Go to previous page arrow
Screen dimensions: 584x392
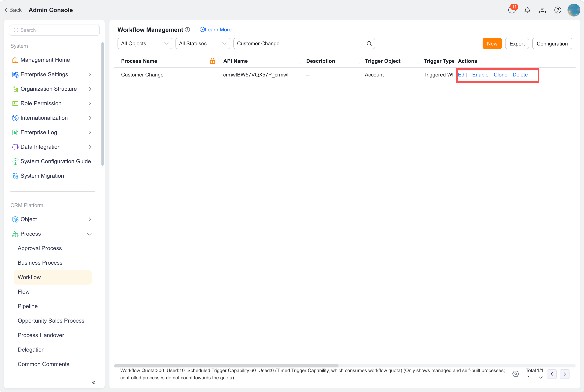552,374
